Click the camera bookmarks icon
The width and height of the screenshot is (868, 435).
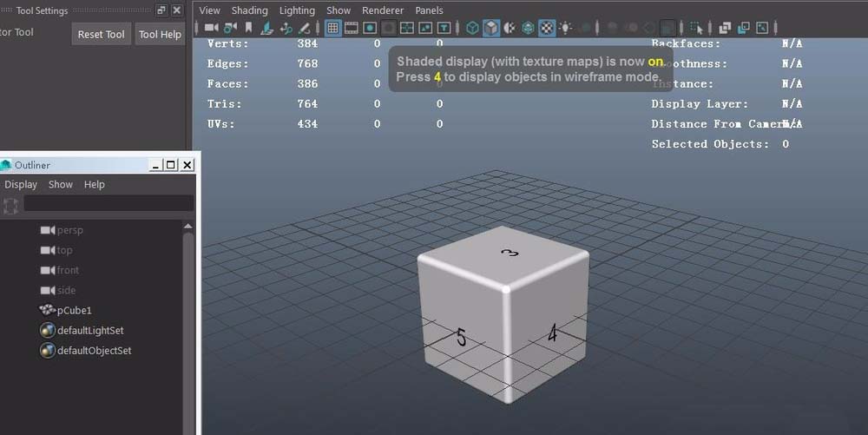248,28
